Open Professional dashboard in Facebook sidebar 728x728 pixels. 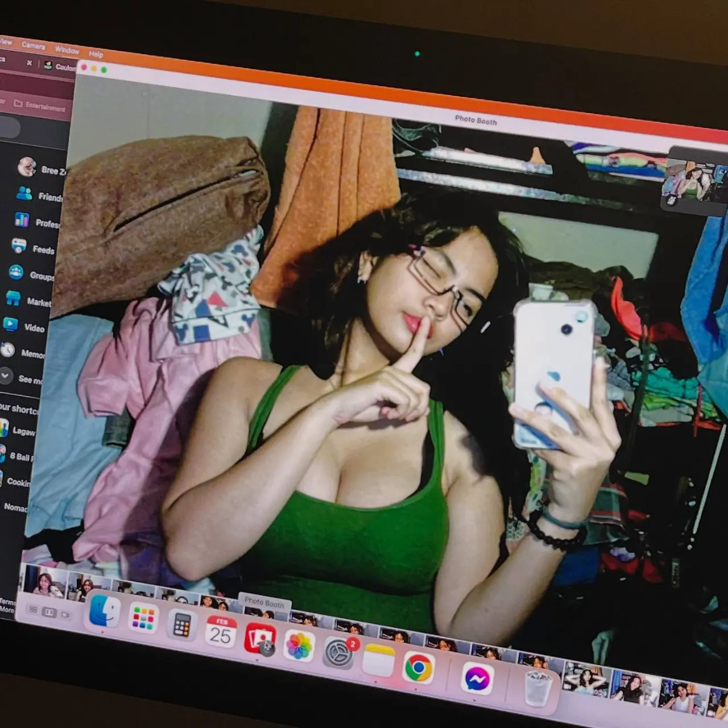tap(36, 221)
